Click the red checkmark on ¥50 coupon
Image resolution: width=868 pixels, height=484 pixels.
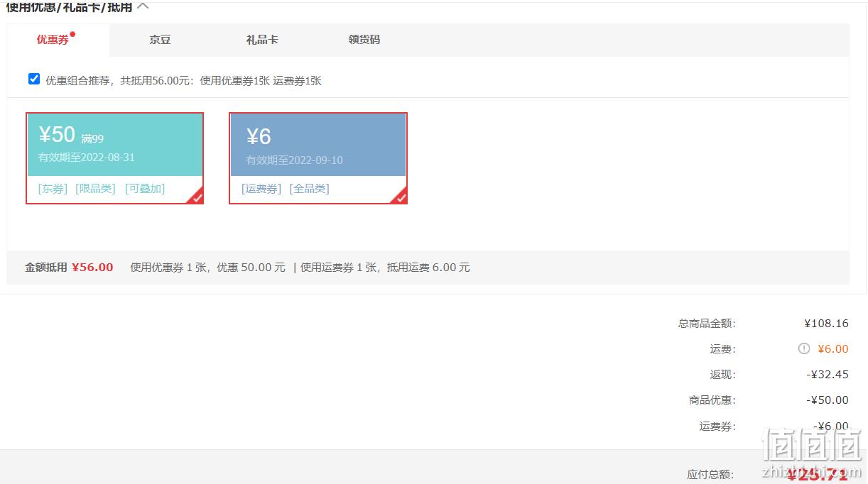[197, 197]
